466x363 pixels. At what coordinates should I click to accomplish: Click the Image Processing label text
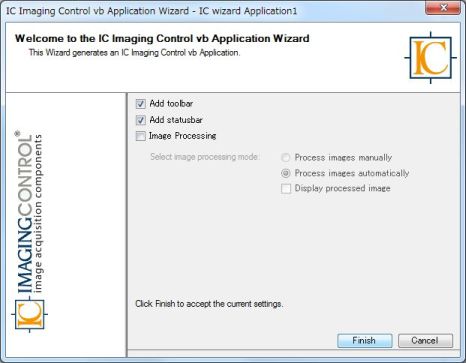click(183, 136)
